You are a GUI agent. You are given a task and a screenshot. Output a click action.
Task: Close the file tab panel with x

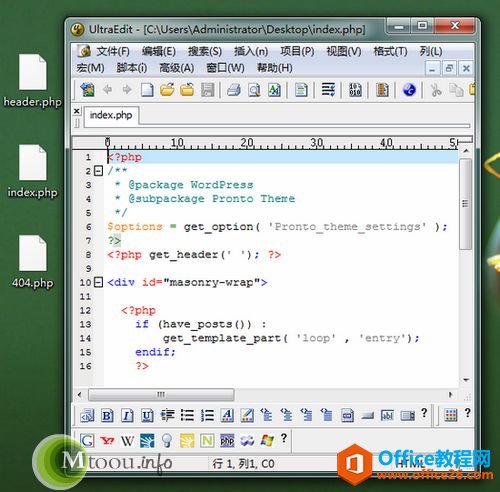[x=77, y=111]
